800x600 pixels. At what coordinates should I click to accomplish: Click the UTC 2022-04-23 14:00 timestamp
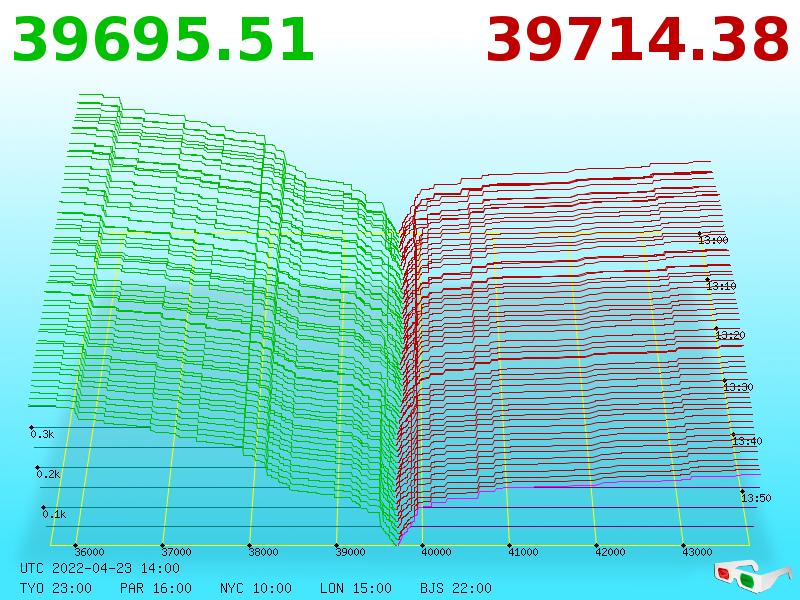(100, 568)
